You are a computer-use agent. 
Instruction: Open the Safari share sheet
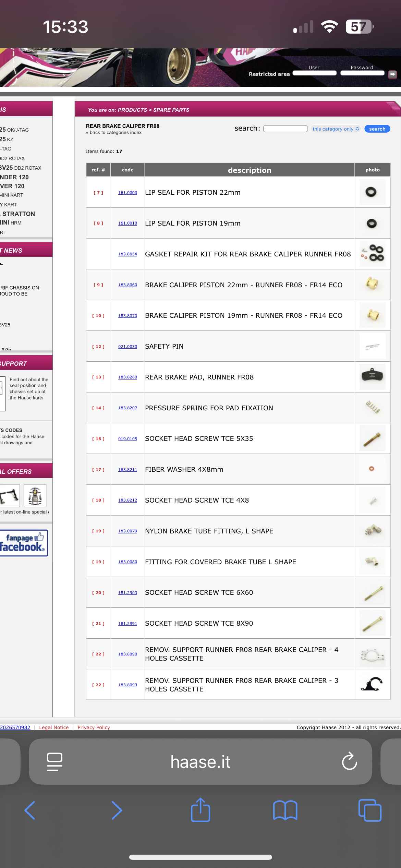pyautogui.click(x=200, y=810)
